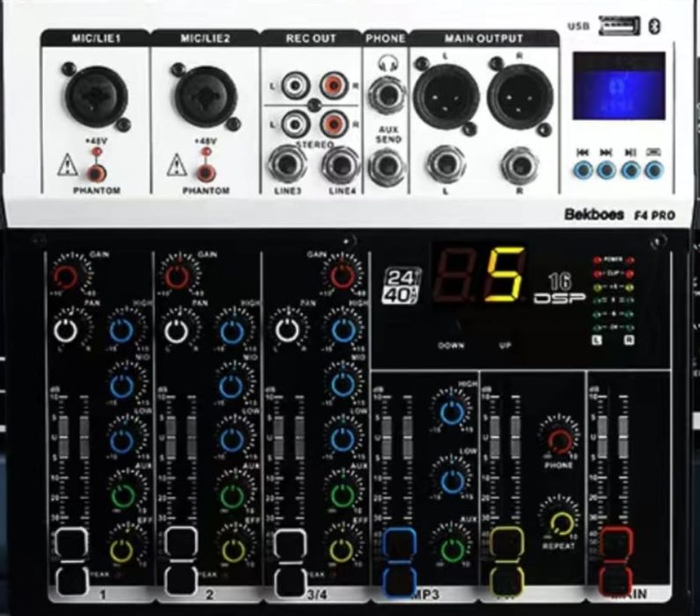700x616 pixels.
Task: Click the MIC/LIE1 combo XLR input jack
Action: pos(95,96)
